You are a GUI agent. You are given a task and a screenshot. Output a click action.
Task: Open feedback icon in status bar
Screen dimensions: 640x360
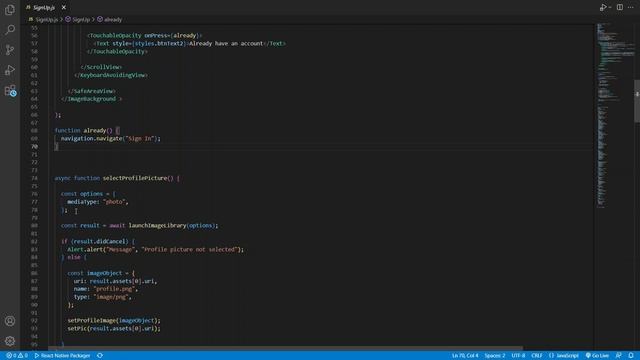619,356
